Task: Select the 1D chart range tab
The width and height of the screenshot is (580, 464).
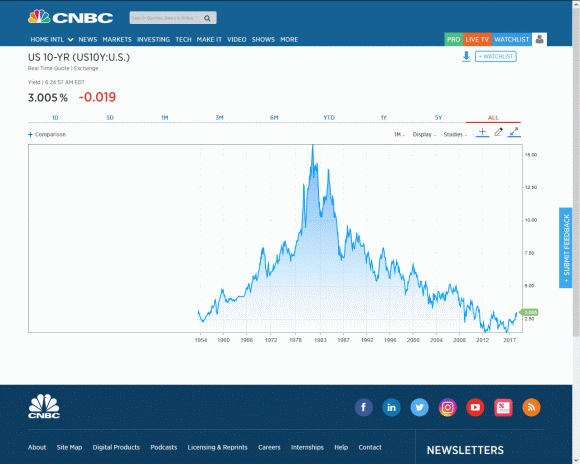Action: tap(55, 118)
